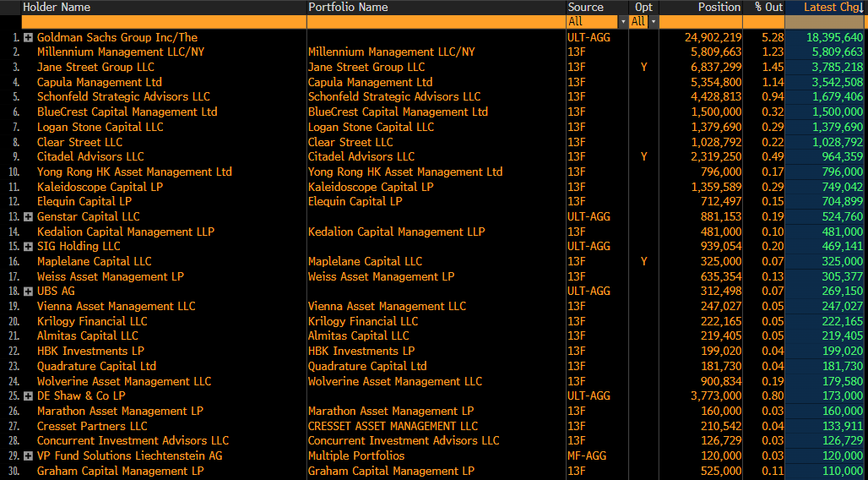Expand VP Fund Solutions Liechtenstein AG row
This screenshot has height=480, width=868.
pos(28,456)
